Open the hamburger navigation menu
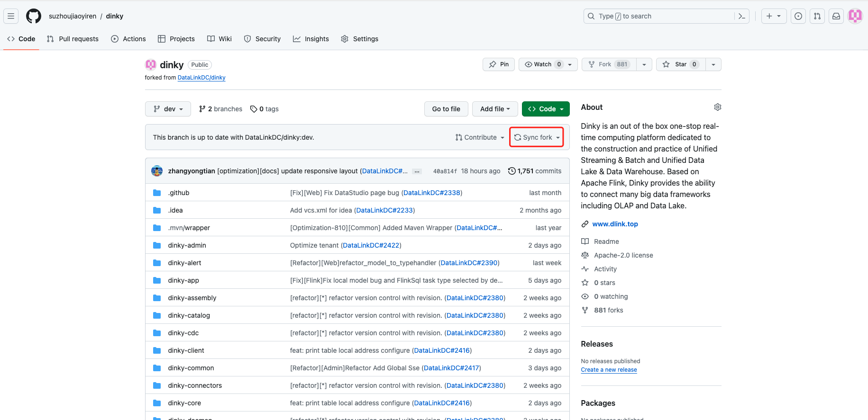The width and height of the screenshot is (868, 420). [x=11, y=16]
